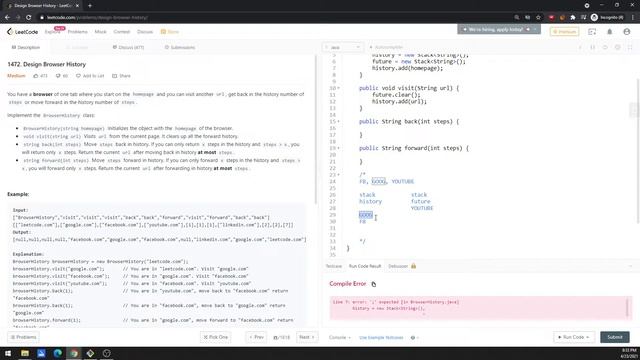Screen dimensions: 640x360
Task: Click Use Example Testcases link
Action: 381,338
